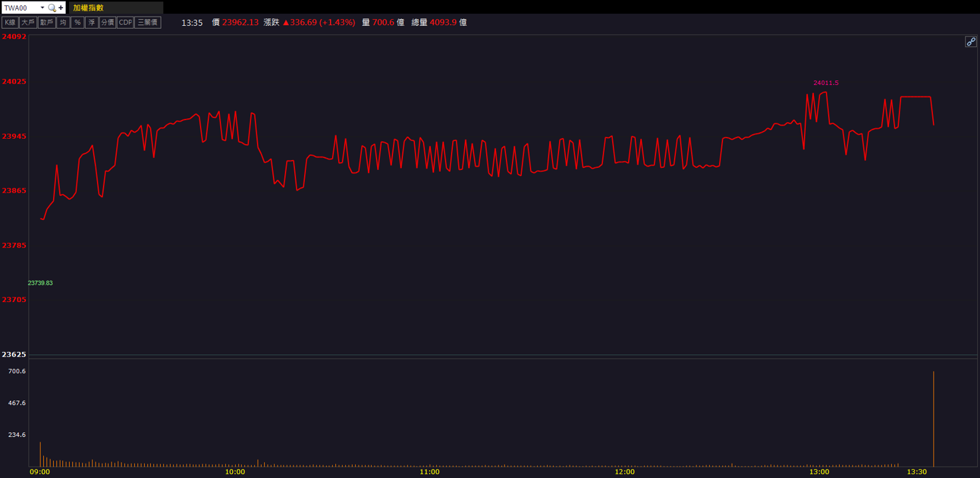Click the 234.6 volume axis label

[17, 435]
